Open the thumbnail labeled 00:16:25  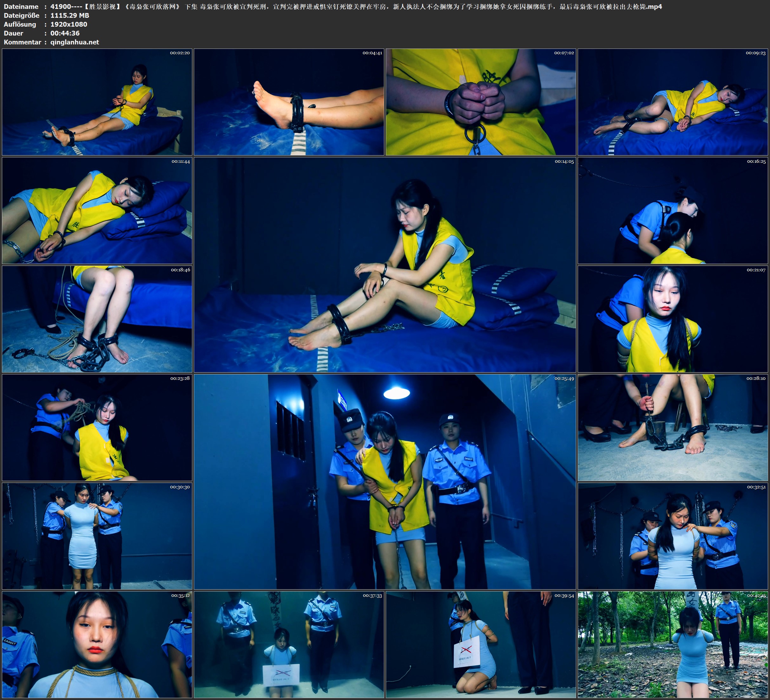point(673,210)
